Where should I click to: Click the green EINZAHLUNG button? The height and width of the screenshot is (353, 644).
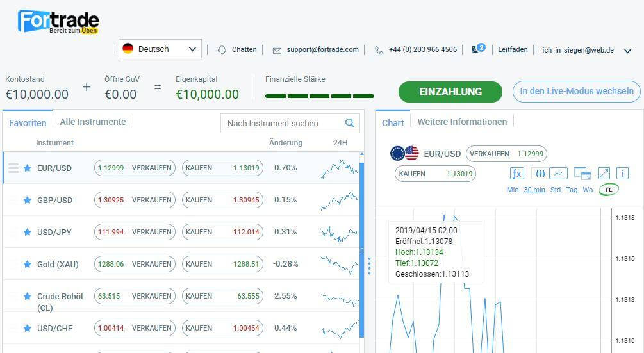450,92
